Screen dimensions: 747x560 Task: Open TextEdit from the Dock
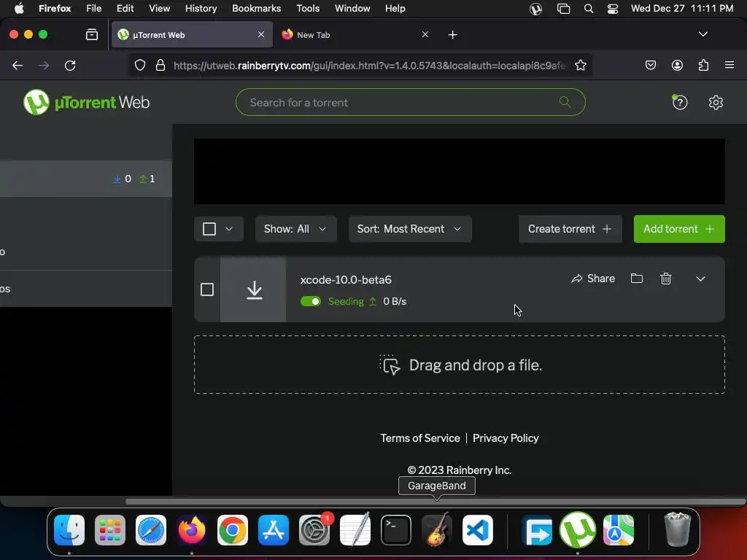click(x=355, y=530)
